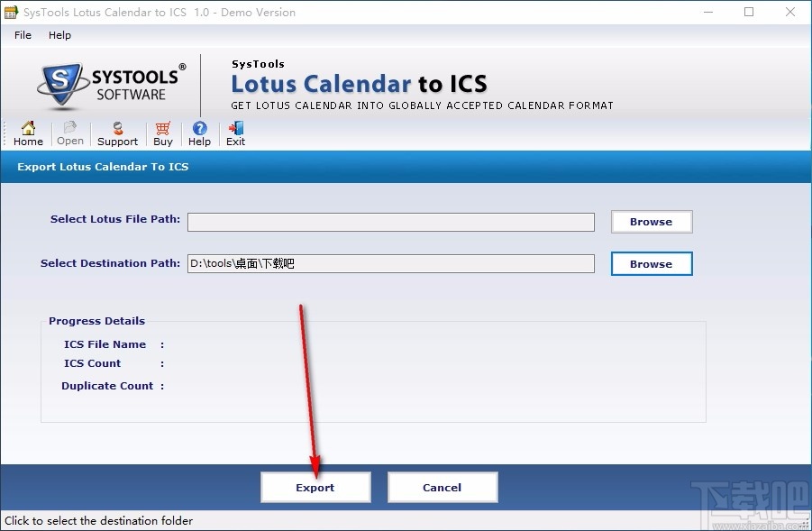Click the SysTools Software logo
This screenshot has width=812, height=531.
point(108,84)
